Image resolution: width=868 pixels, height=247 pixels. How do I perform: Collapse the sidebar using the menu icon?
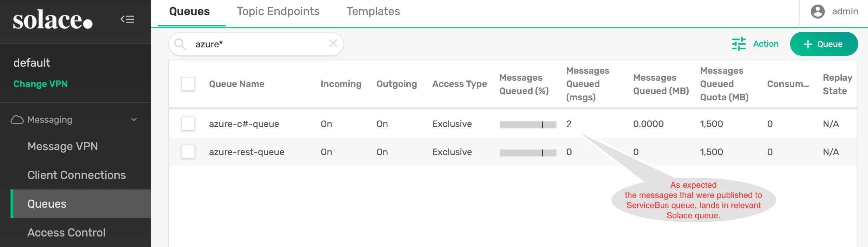click(x=127, y=19)
